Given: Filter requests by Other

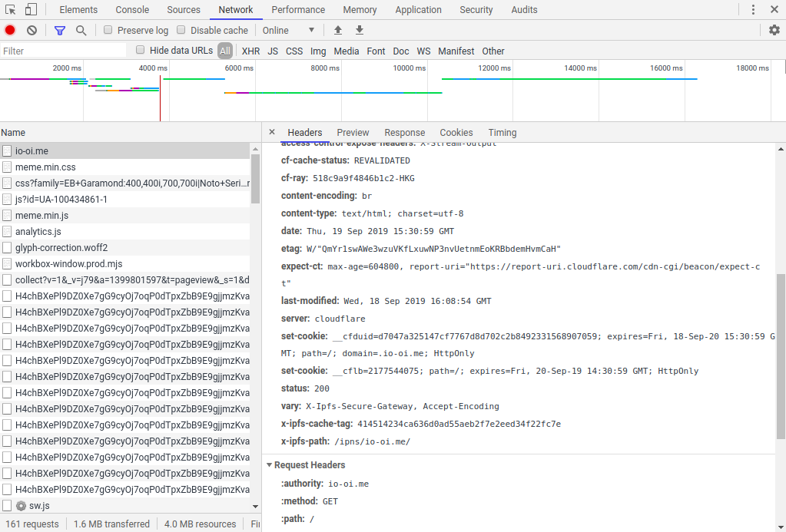Looking at the screenshot, I should click(x=493, y=51).
